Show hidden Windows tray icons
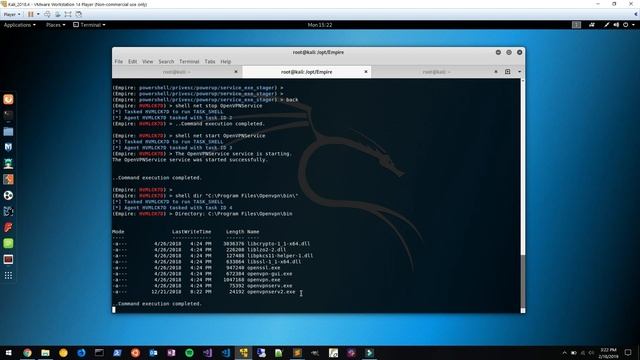This screenshot has width=640, height=360. (x=564, y=353)
